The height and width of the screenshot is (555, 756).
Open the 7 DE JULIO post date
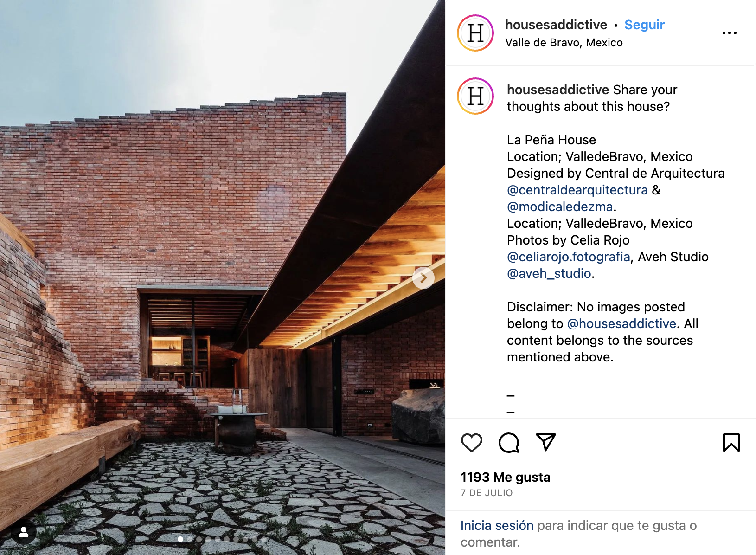click(x=487, y=493)
